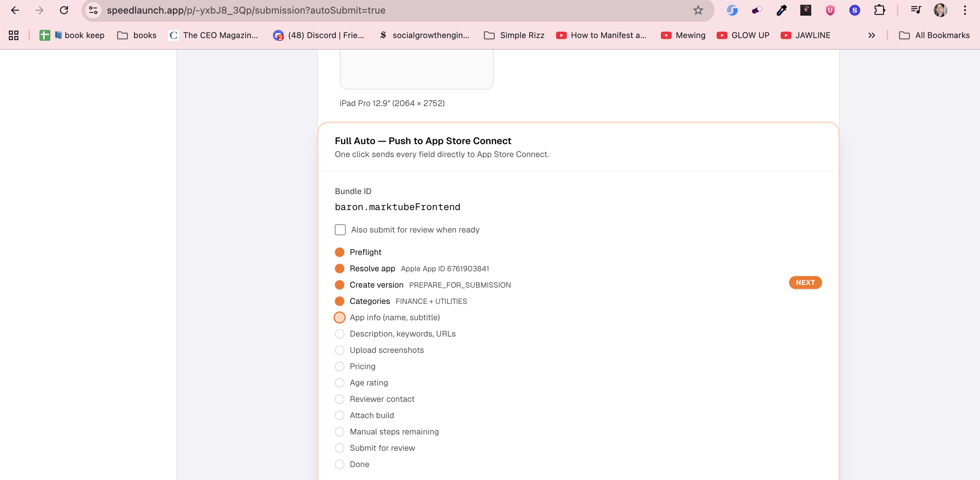This screenshot has height=480, width=980.
Task: Check Also submit for review when ready
Action: pos(340,229)
